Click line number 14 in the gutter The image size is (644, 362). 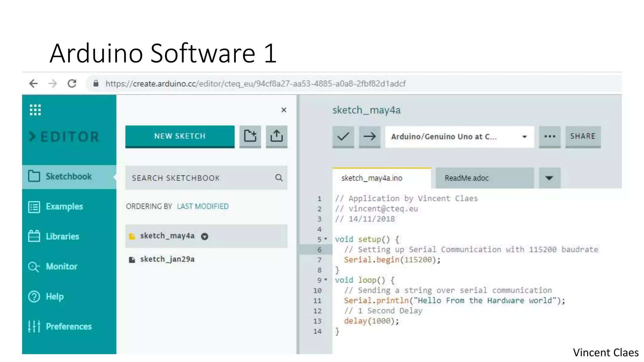coord(317,332)
